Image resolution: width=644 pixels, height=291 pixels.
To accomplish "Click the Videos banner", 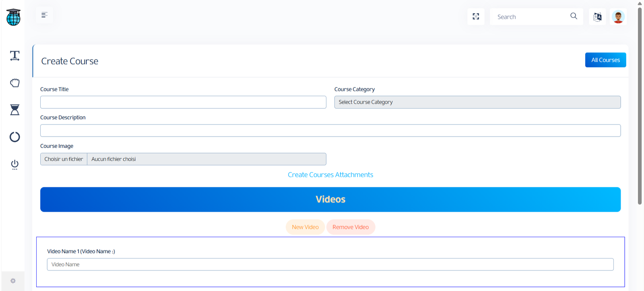I will click(x=330, y=200).
